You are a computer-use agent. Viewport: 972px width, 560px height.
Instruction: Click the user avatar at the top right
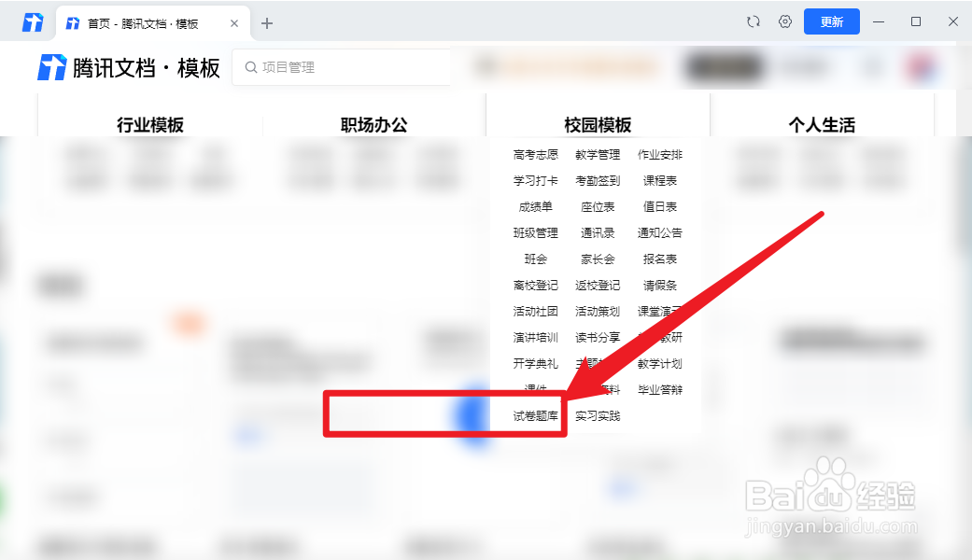(x=921, y=67)
